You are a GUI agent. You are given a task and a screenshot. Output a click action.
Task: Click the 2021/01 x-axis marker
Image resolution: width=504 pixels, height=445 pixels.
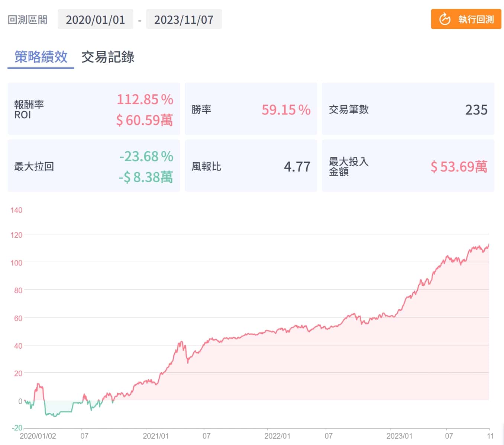[x=156, y=436]
